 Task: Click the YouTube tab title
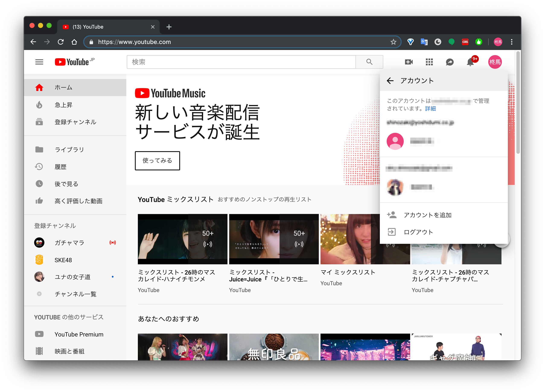[x=88, y=27]
